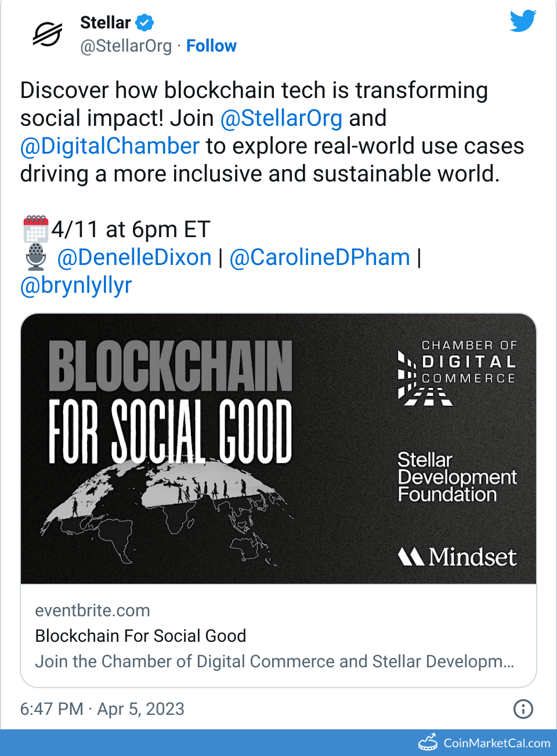Click the blue verified badge next to Stellar

[x=144, y=23]
